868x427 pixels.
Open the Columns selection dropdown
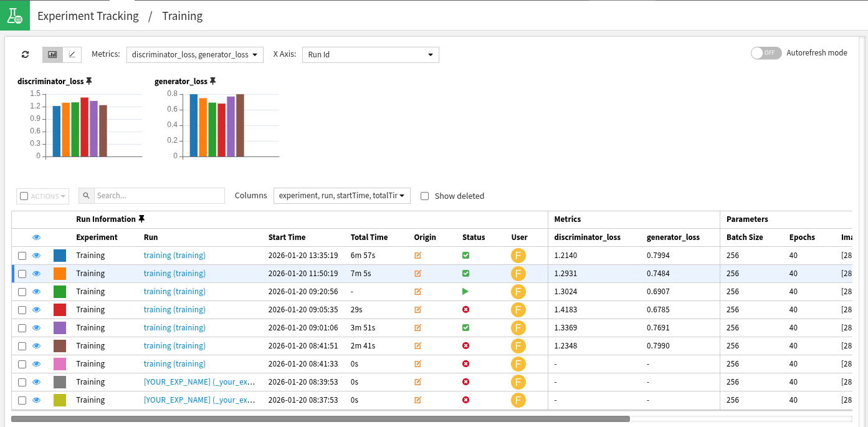pyautogui.click(x=341, y=195)
